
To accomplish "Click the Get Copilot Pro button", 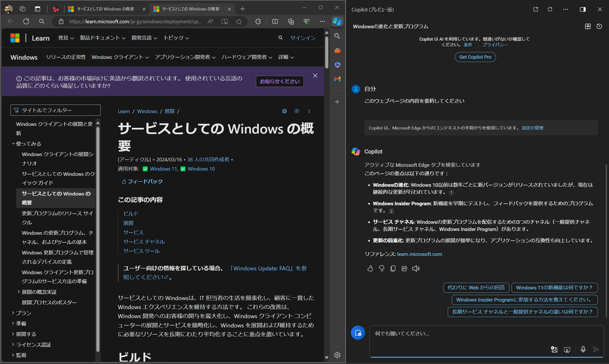I will pos(475,57).
